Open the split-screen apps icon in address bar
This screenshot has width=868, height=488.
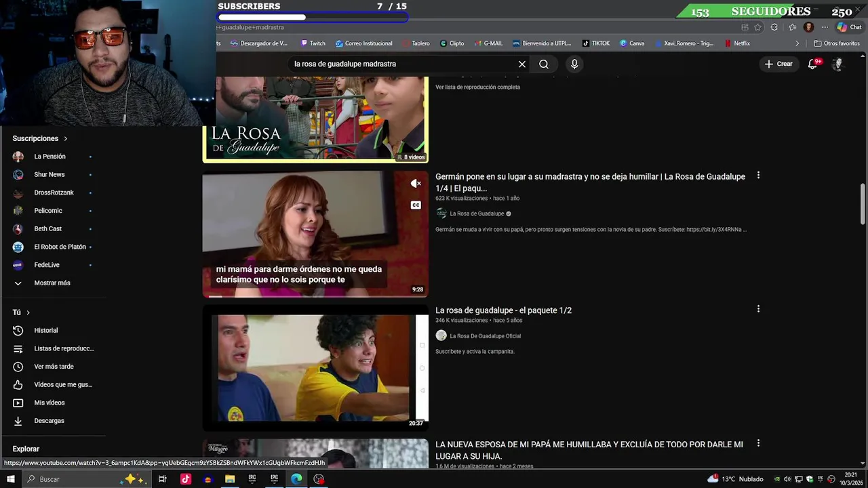(745, 27)
